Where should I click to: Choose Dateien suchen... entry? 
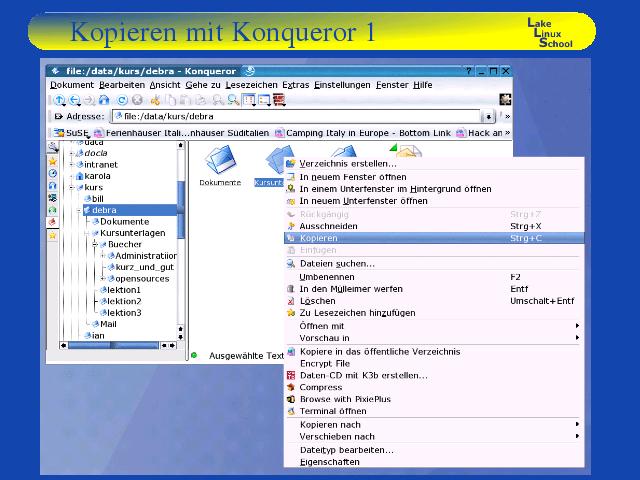tap(434, 264)
